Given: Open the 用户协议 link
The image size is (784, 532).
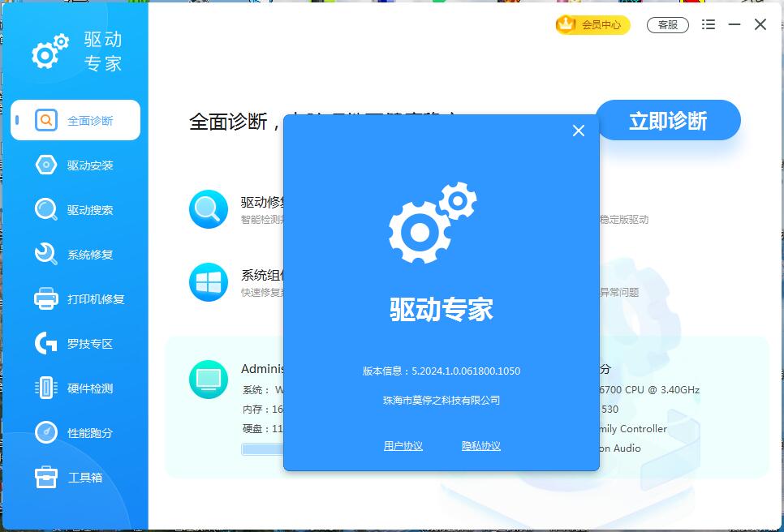Looking at the screenshot, I should click(x=403, y=445).
